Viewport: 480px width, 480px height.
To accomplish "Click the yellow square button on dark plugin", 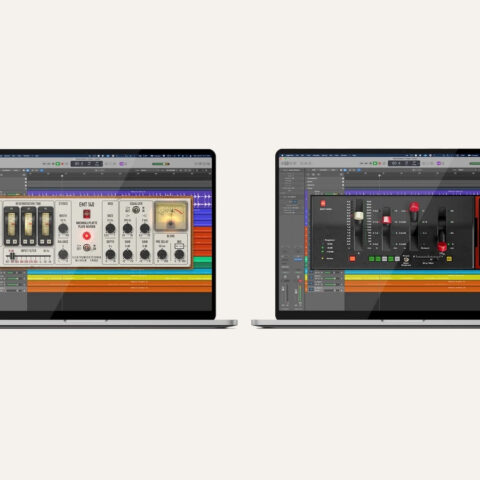I will (449, 259).
